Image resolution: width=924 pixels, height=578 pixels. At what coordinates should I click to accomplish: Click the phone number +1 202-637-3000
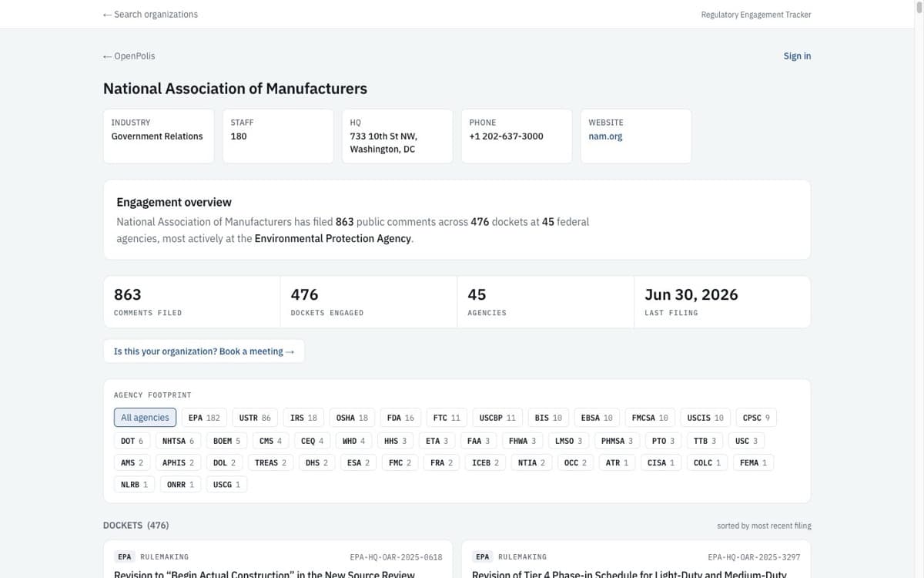[x=506, y=136]
